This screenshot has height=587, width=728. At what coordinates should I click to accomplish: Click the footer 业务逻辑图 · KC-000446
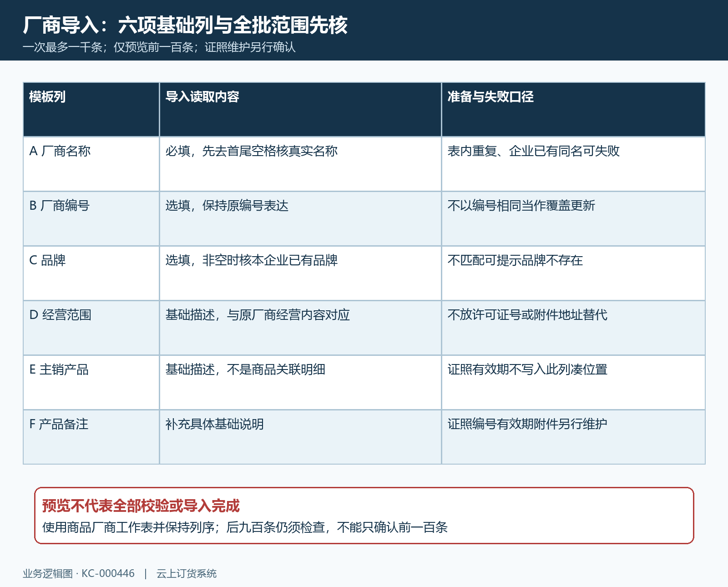[x=79, y=574]
